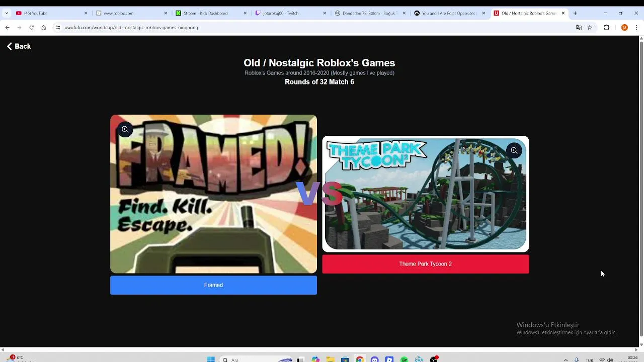644x362 pixels.
Task: Click the Old / Nostalgic Roblox's Games heading
Action: pos(319,63)
